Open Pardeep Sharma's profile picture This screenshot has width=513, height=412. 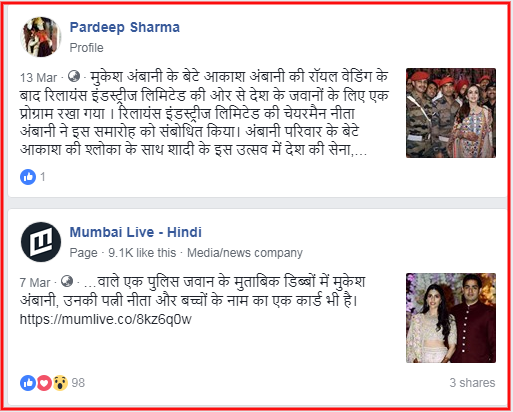pyautogui.click(x=41, y=37)
